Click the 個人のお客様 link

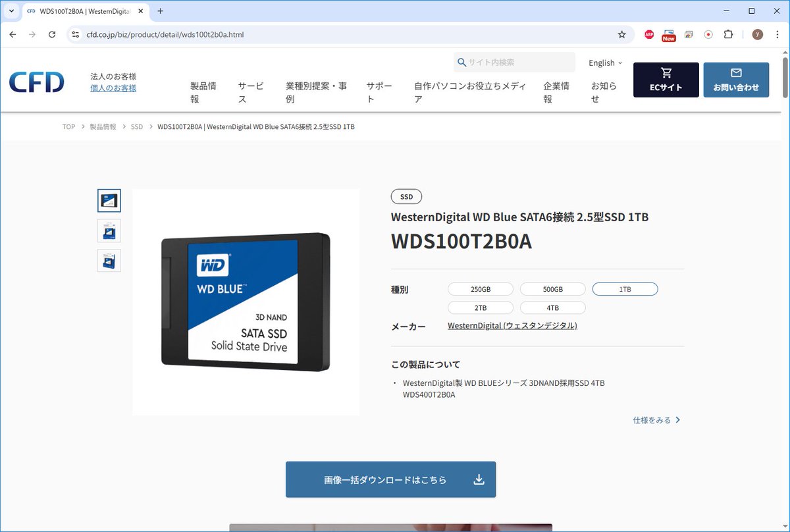coord(113,88)
